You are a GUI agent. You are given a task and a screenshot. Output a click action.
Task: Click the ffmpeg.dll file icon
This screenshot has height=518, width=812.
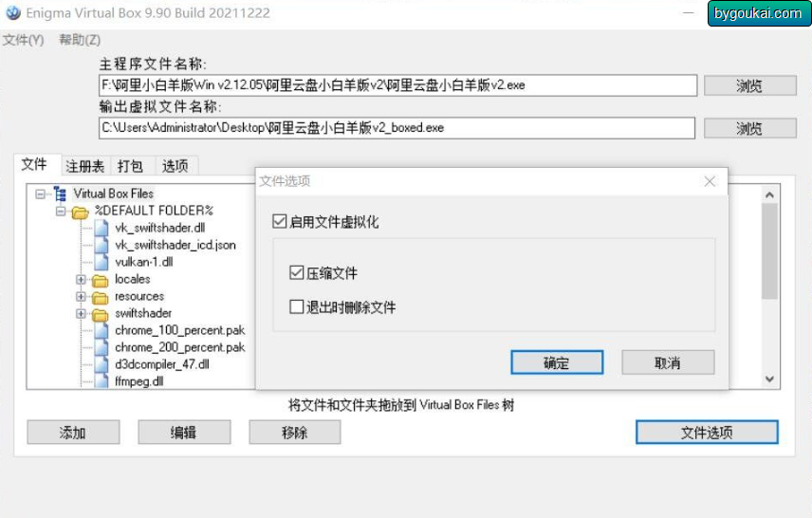101,381
